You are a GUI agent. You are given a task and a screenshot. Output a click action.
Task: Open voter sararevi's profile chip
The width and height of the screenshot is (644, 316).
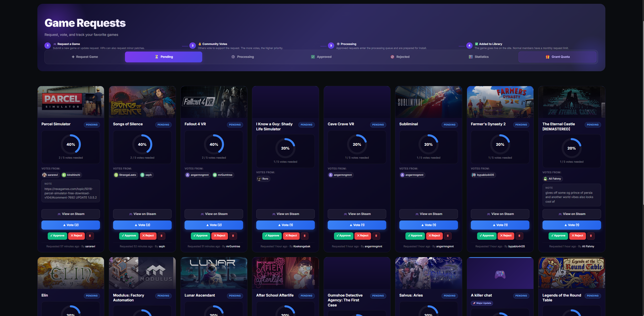(50, 175)
